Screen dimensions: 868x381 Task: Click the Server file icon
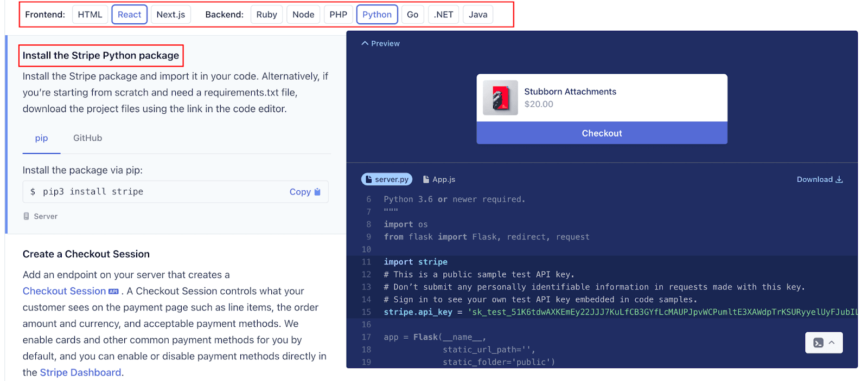click(26, 216)
